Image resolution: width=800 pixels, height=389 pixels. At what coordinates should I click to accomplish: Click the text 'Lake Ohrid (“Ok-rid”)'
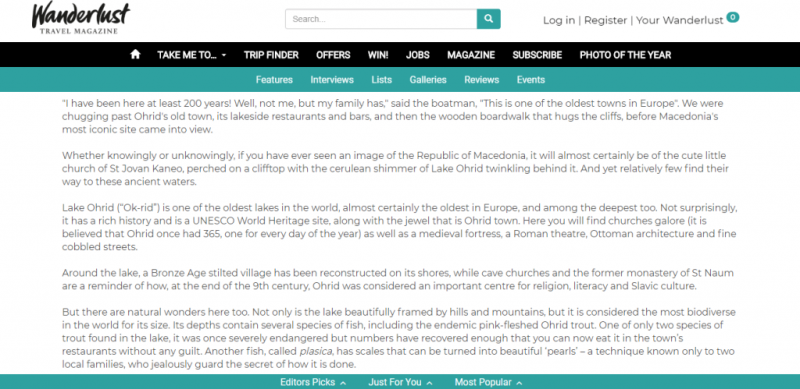(111, 208)
